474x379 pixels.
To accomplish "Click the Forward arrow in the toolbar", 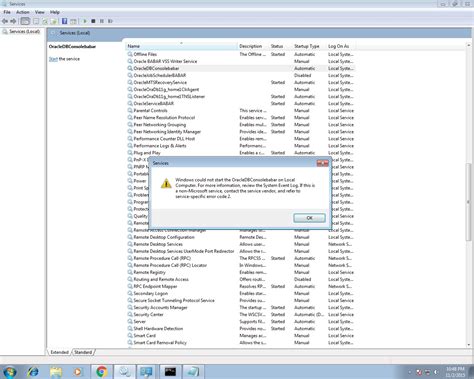I will pos(13,21).
